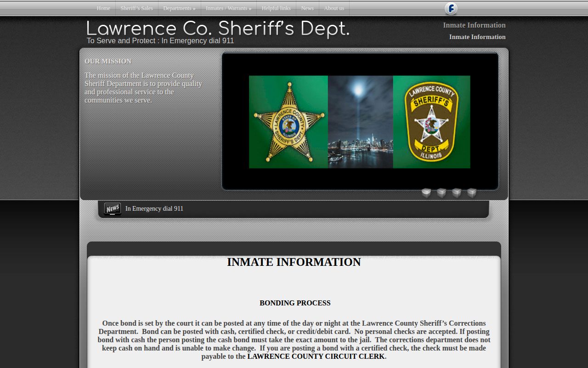Click the INMATE INFORMATION page heading

point(294,262)
